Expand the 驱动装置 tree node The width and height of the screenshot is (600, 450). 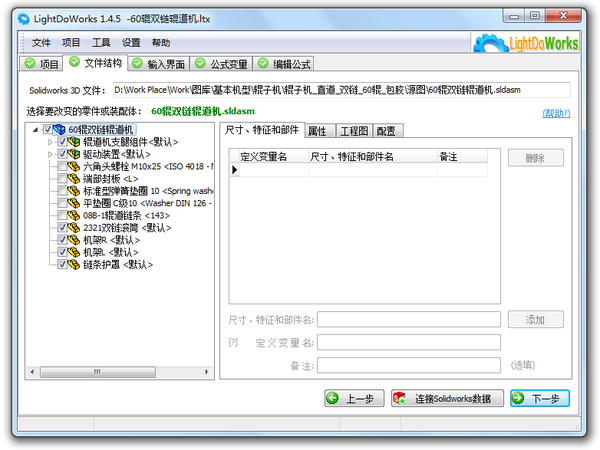point(50,154)
